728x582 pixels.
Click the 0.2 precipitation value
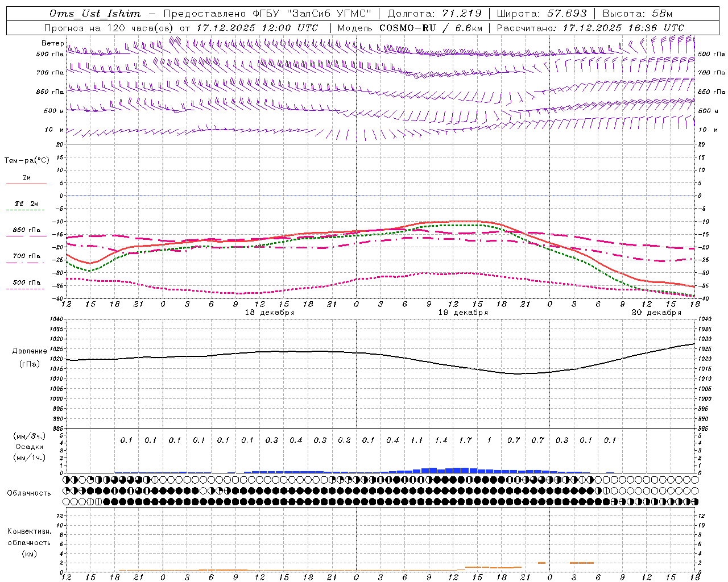[x=344, y=440]
